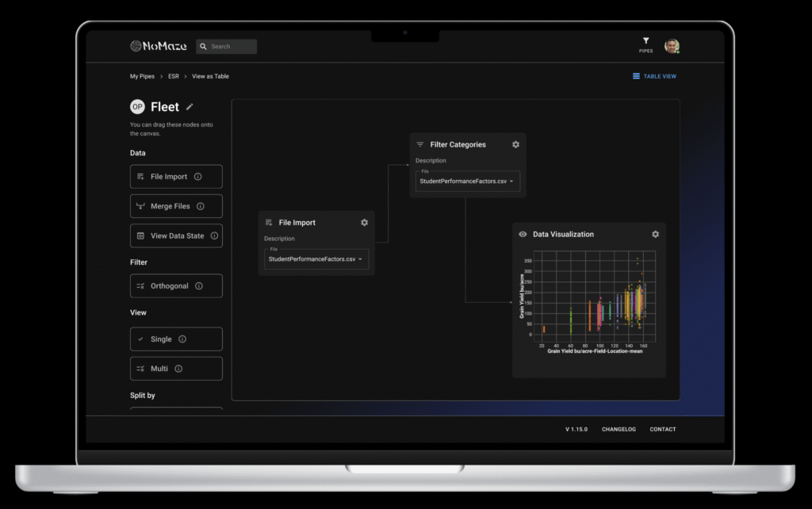The height and width of the screenshot is (509, 812).
Task: Toggle the eye icon on Data Visualization
Action: (x=523, y=235)
